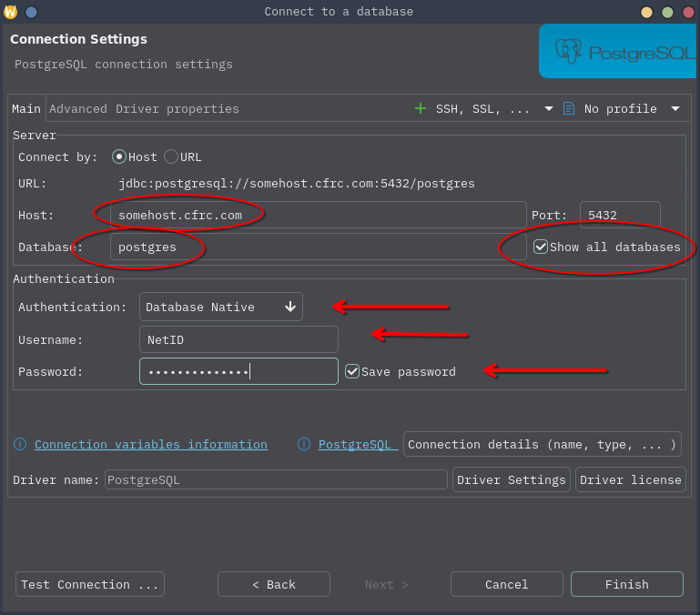Close the dialog with the red button
700x615 pixels.
coord(689,12)
